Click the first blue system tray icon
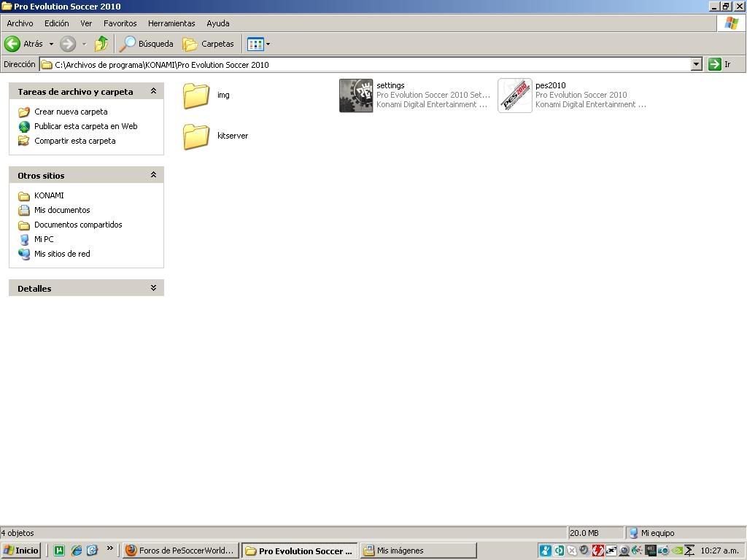 coord(545,551)
